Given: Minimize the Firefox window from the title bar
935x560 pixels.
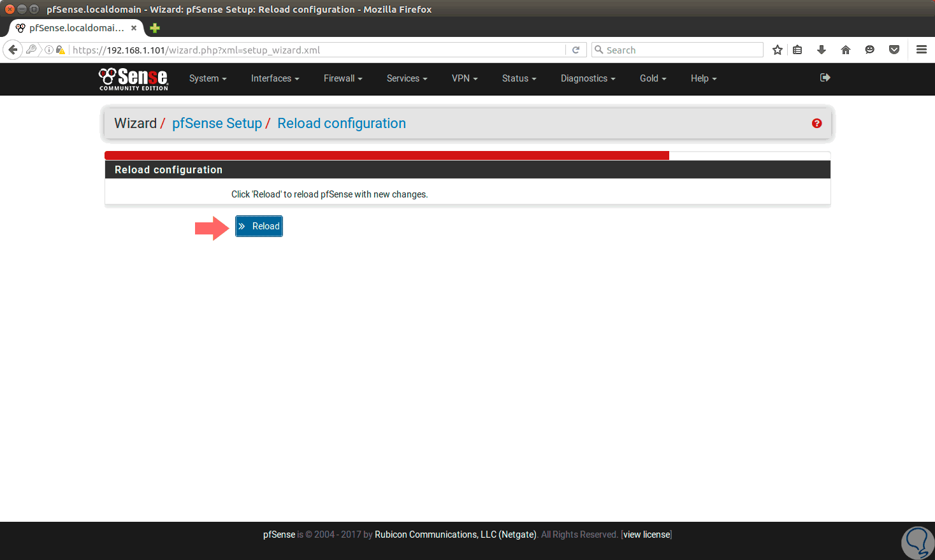Looking at the screenshot, I should coord(22,9).
